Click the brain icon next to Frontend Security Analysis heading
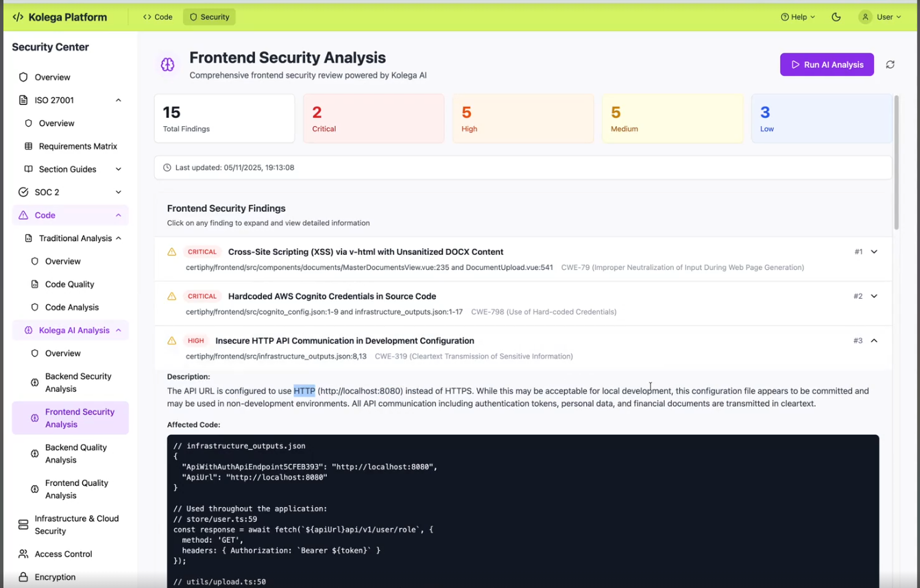The width and height of the screenshot is (920, 588). pos(167,64)
